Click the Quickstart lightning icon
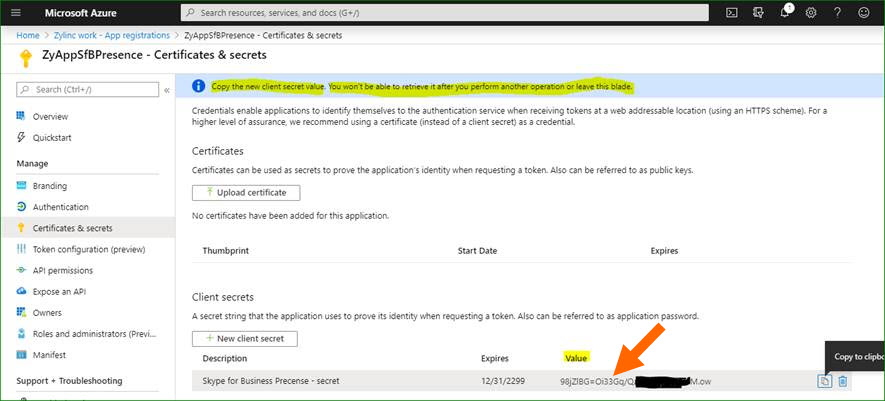 tap(21, 137)
